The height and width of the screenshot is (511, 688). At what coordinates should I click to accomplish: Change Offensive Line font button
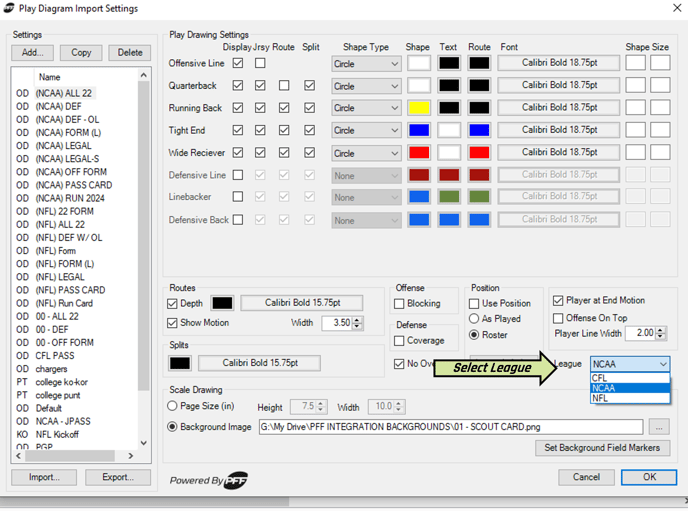tap(559, 63)
